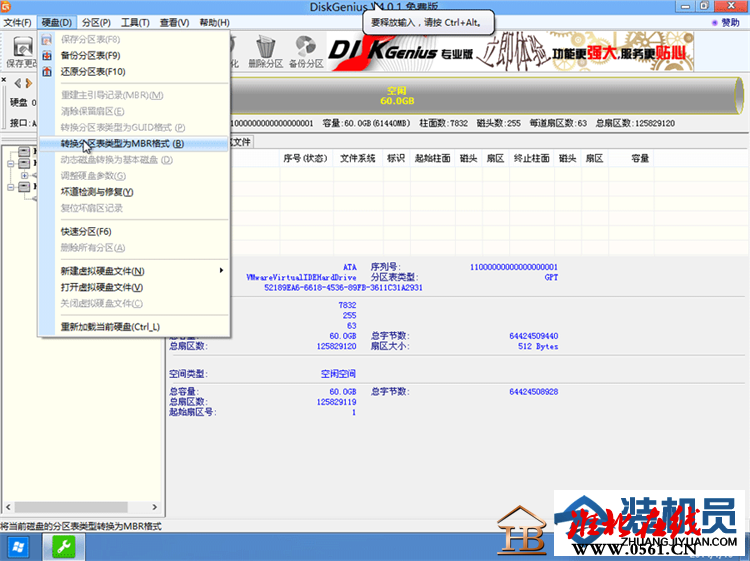Click the 125829119 total sectors value
Screen dimensions: 750x561
pyautogui.click(x=337, y=402)
